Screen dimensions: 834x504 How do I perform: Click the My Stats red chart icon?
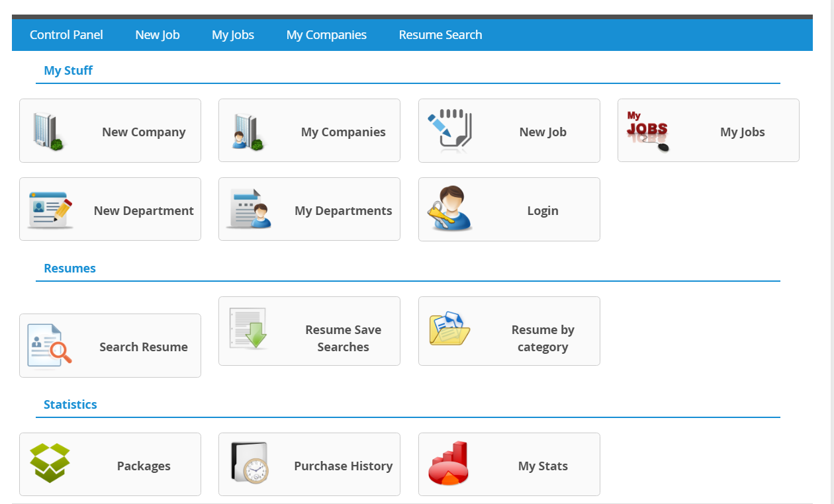pos(448,463)
